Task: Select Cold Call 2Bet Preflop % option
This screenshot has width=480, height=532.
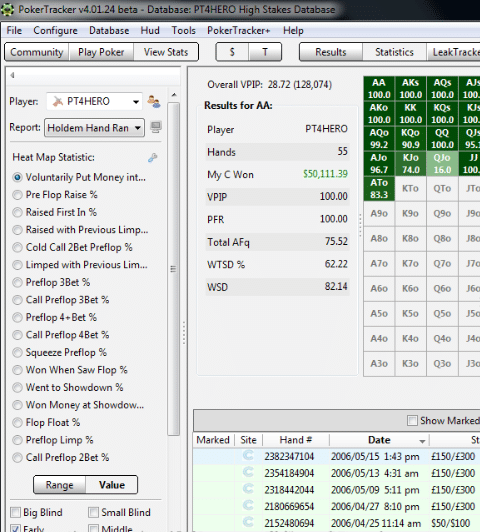Action: coord(17,247)
